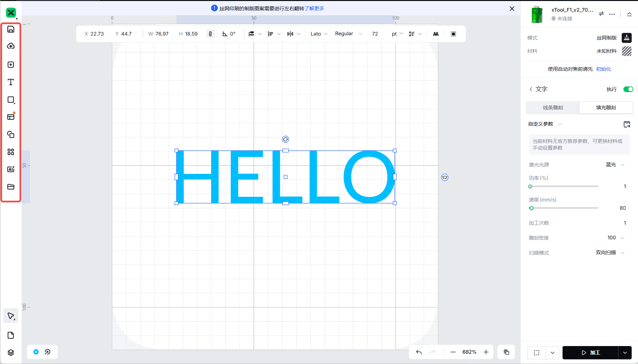Image resolution: width=638 pixels, height=364 pixels.
Task: Click the Save icon in left sidebar
Action: [11, 29]
